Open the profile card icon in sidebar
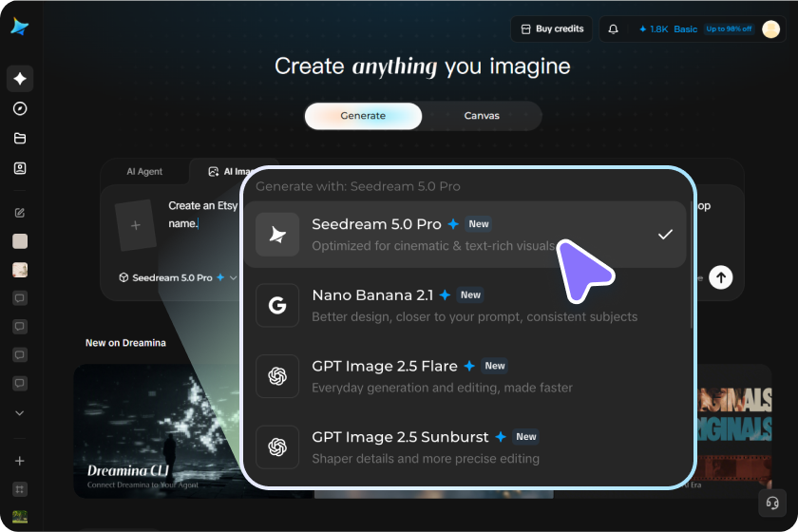The width and height of the screenshot is (798, 532). pyautogui.click(x=20, y=168)
